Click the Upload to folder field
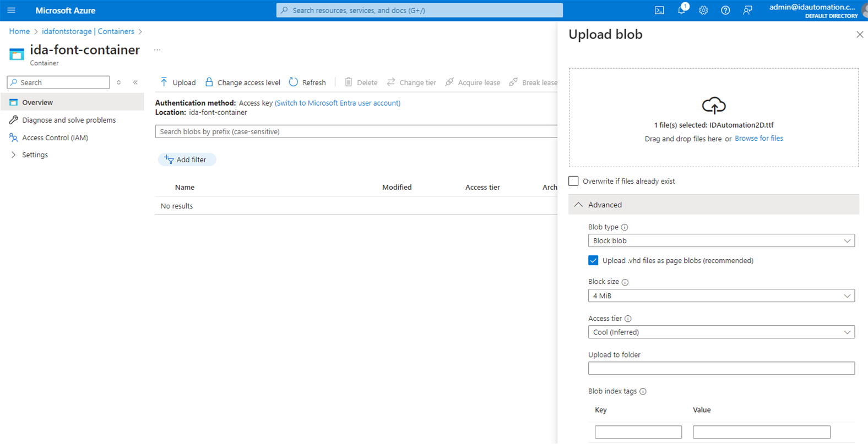868x444 pixels. pos(721,368)
